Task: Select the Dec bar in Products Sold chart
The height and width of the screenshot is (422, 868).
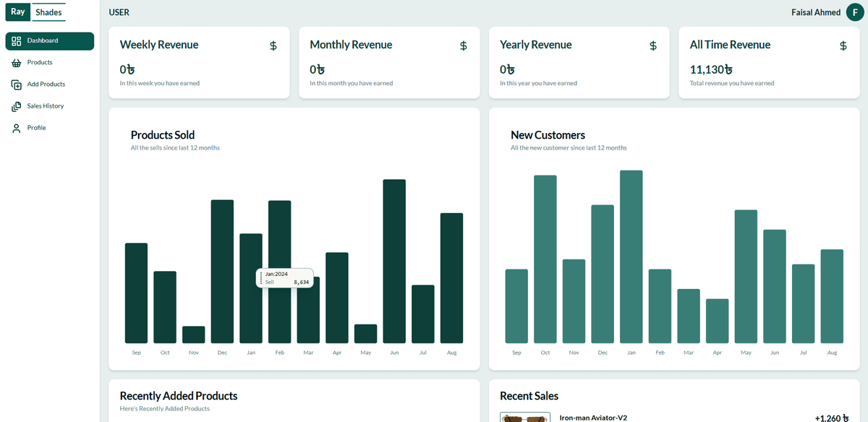Action: pos(222,271)
